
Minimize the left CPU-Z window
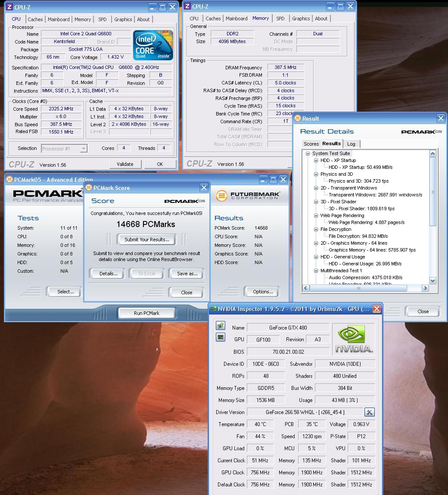[153, 7]
